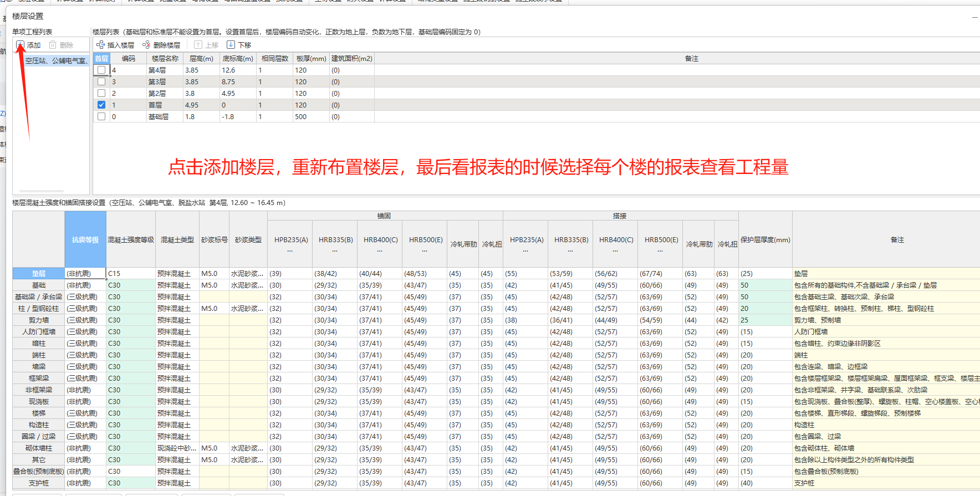Image resolution: width=980 pixels, height=496 pixels.
Task: Click the (40) cover thickness cell in 支护桩 row
Action: tap(765, 483)
